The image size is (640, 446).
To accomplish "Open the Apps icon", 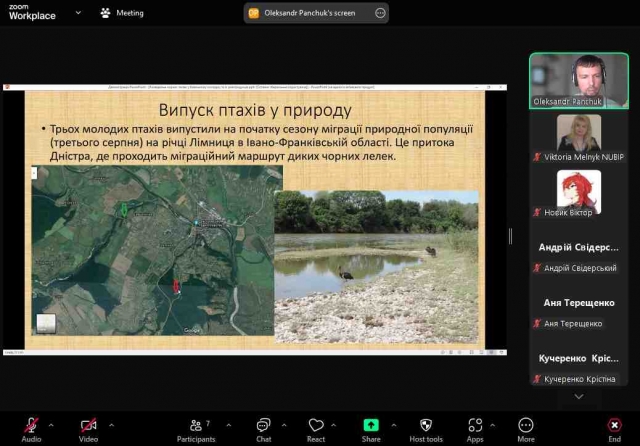I will [x=475, y=426].
